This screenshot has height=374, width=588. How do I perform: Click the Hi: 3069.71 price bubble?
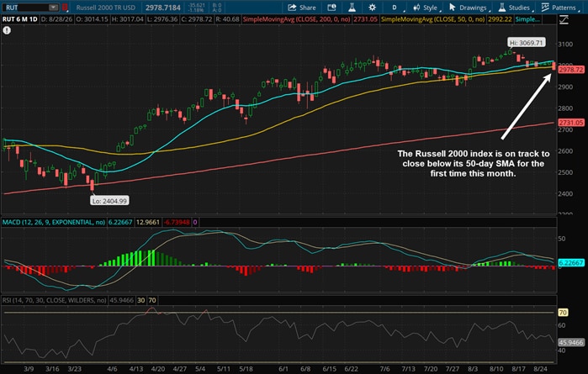click(526, 43)
